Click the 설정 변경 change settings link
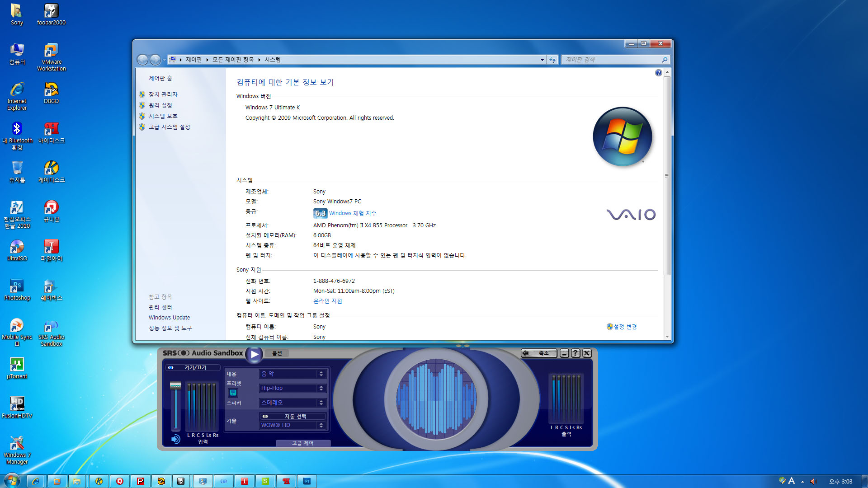The height and width of the screenshot is (488, 868). coord(625,327)
